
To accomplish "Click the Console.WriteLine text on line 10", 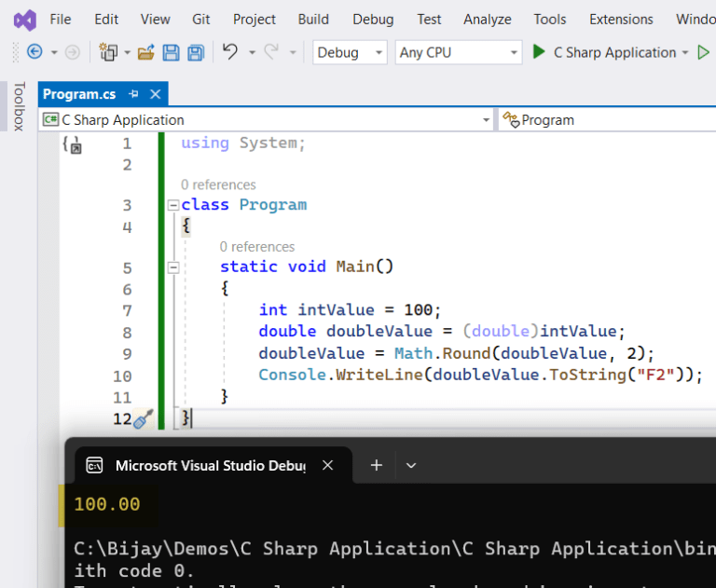I will (340, 375).
